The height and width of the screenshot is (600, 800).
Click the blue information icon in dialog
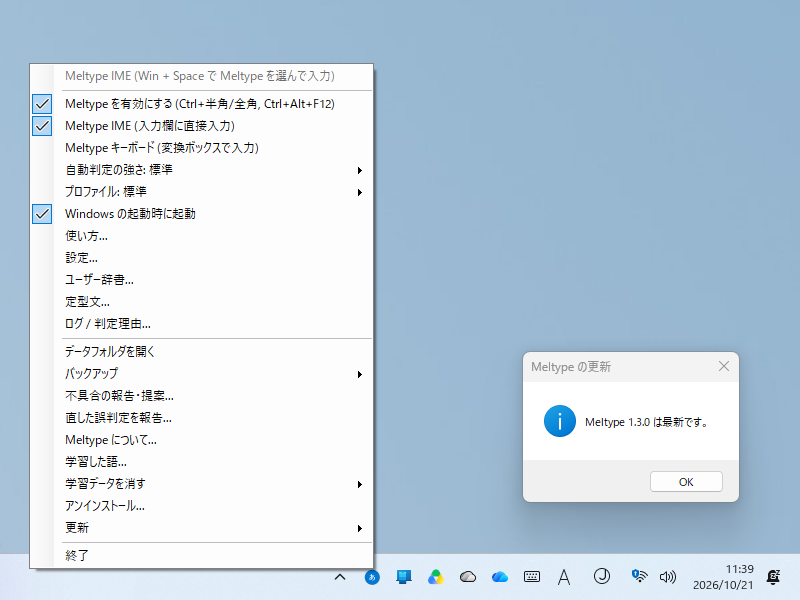(x=560, y=421)
